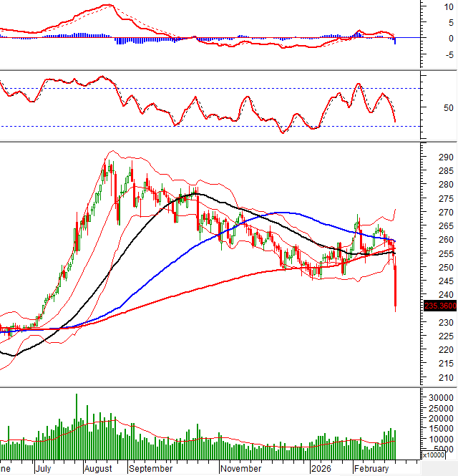The height and width of the screenshot is (476, 458).
Task: Select the November marker on the time axis
Action: pos(240,469)
